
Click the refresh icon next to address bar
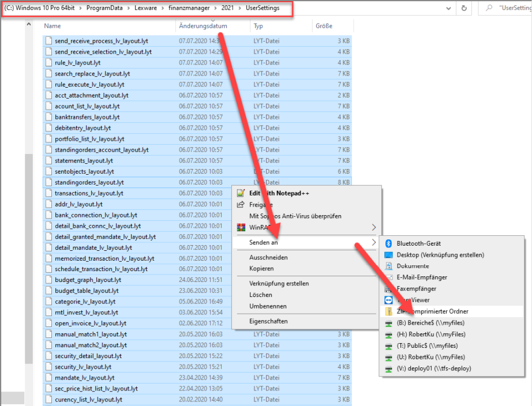pyautogui.click(x=464, y=8)
